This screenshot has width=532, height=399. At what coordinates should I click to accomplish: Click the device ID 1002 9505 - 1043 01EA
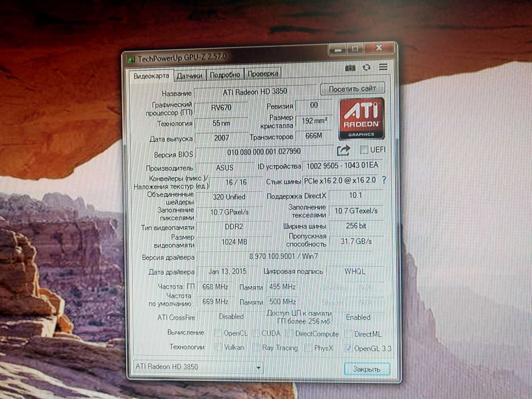point(342,165)
